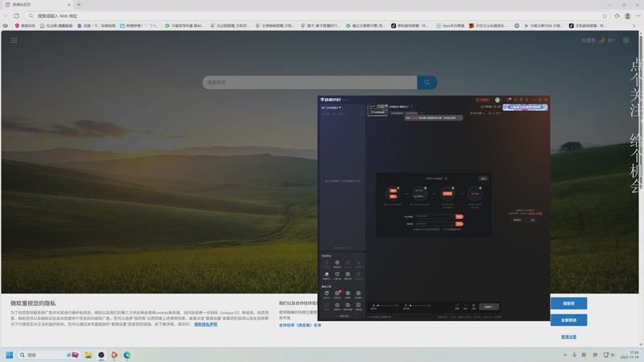The height and width of the screenshot is (362, 644).
Task: Open the Edge favorites hub icon
Action: (x=617, y=15)
